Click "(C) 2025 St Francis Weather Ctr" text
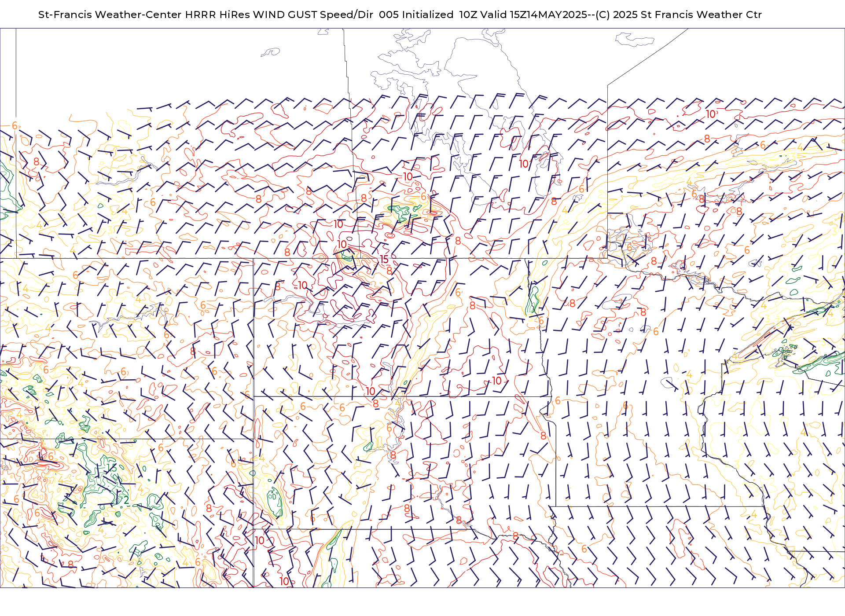The height and width of the screenshot is (616, 845). pyautogui.click(x=679, y=15)
